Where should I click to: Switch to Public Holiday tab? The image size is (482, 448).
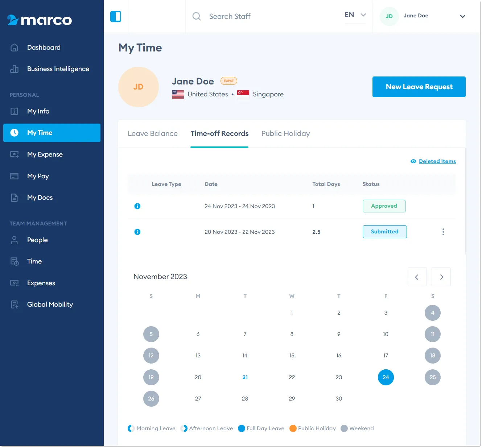click(x=286, y=134)
